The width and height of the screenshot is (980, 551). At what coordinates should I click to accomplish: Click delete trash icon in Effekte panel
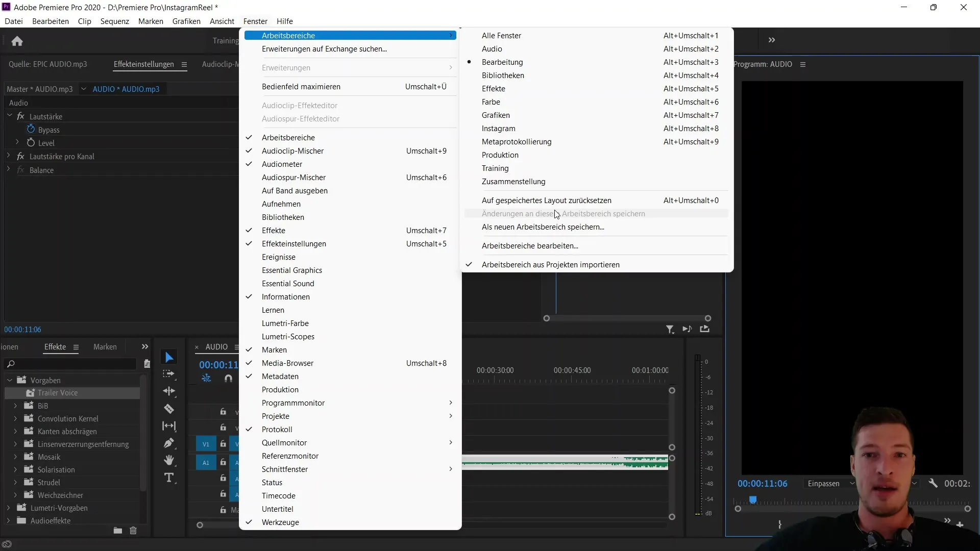[x=133, y=531]
